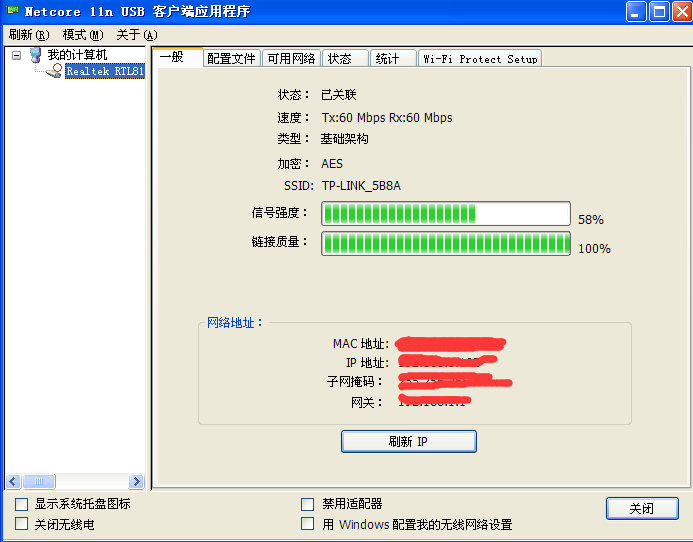Click the Realtek wireless adapter icon
Viewport: 693px width, 542px height.
[x=54, y=71]
